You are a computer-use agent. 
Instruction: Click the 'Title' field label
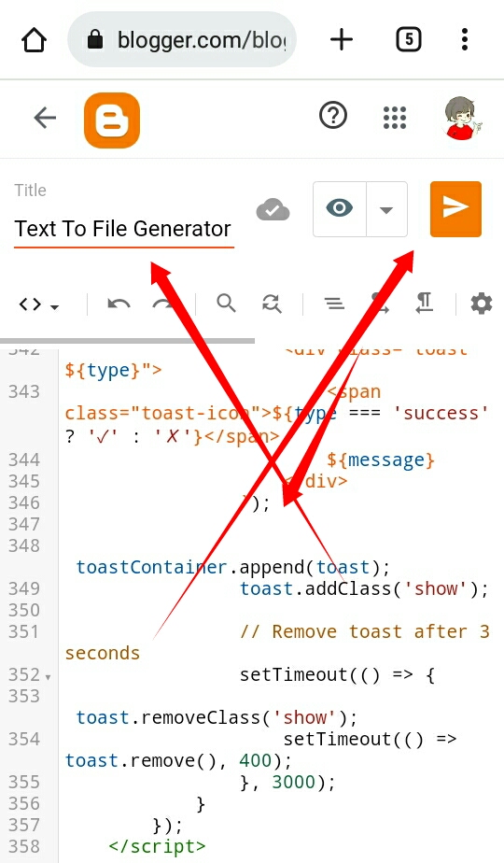[x=30, y=191]
